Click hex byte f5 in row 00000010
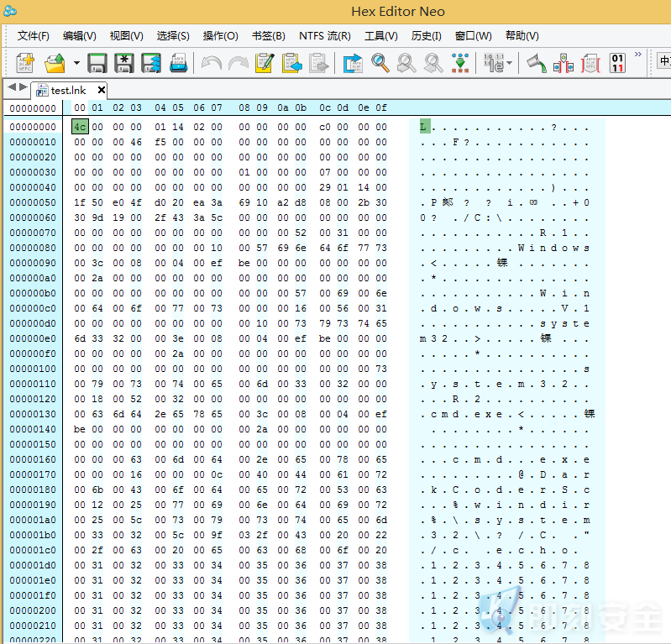671x644 pixels. (x=160, y=142)
